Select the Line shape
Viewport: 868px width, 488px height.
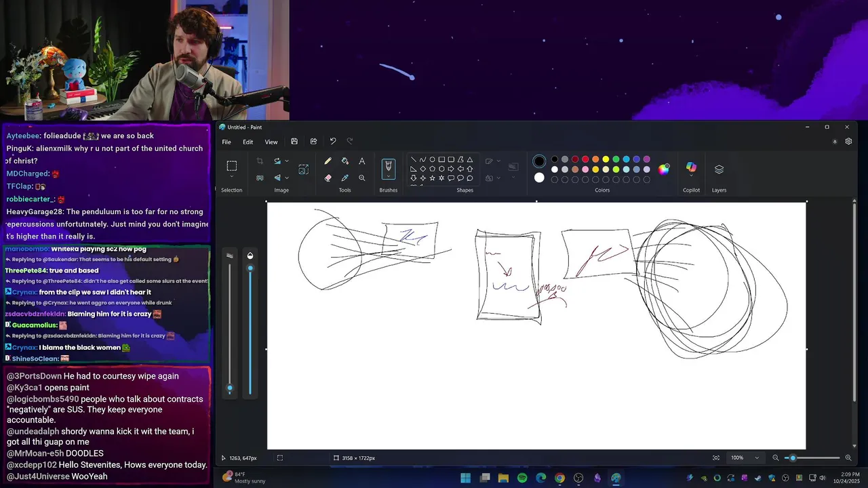coord(414,160)
